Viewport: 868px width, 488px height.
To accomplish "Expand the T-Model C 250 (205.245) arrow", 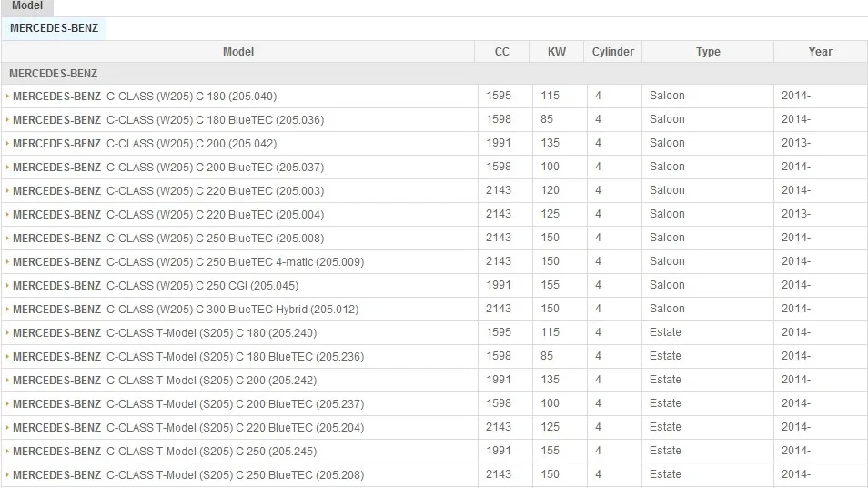I will [7, 451].
